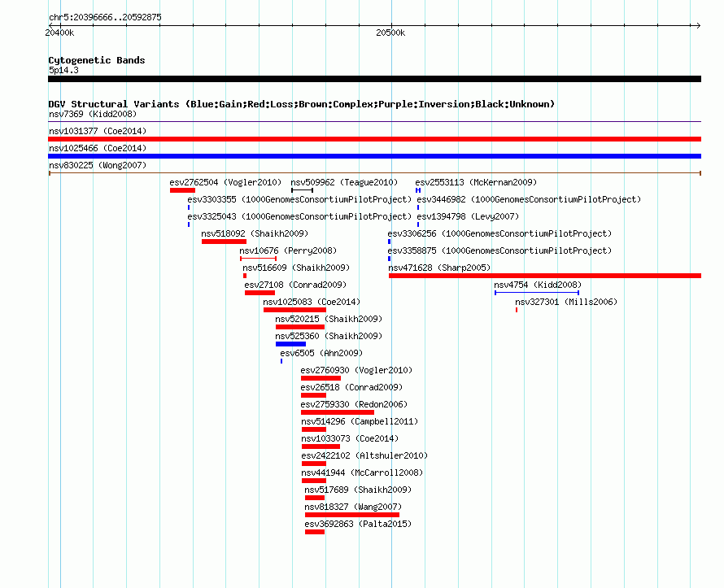Click the esv2759330 red loss bar
This screenshot has height=588, width=724.
point(338,412)
